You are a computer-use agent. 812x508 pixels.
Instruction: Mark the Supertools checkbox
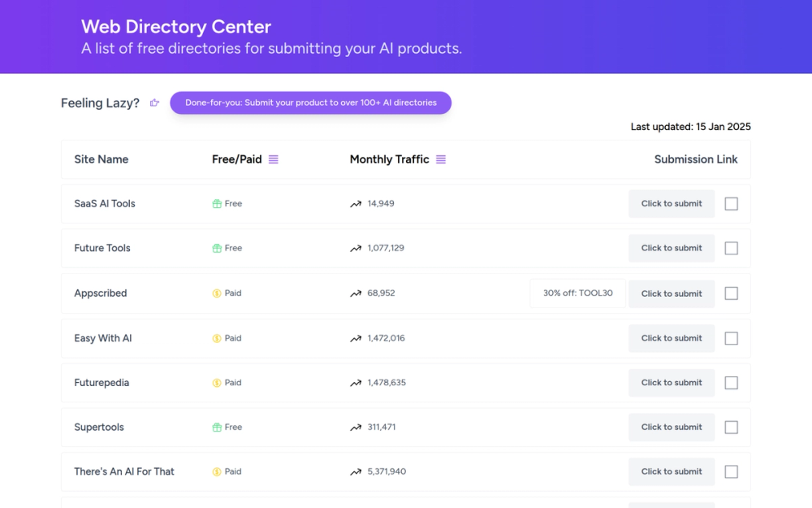pos(732,428)
